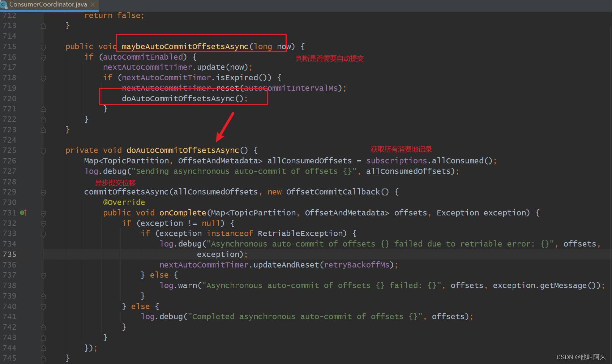This screenshot has width=612, height=364.
Task: Click 'long' keyword in line 715 parameter
Action: click(x=263, y=47)
